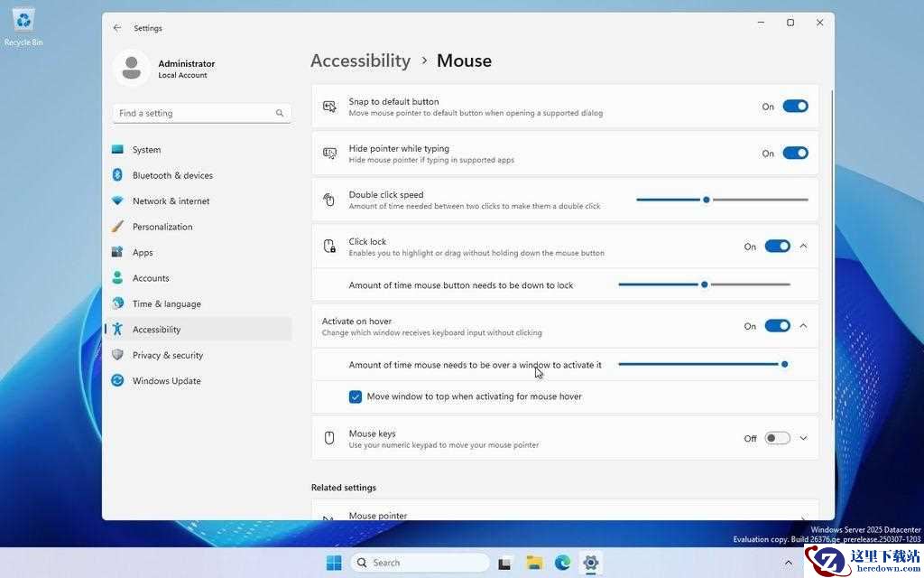Click the Administrator account name

coord(186,63)
